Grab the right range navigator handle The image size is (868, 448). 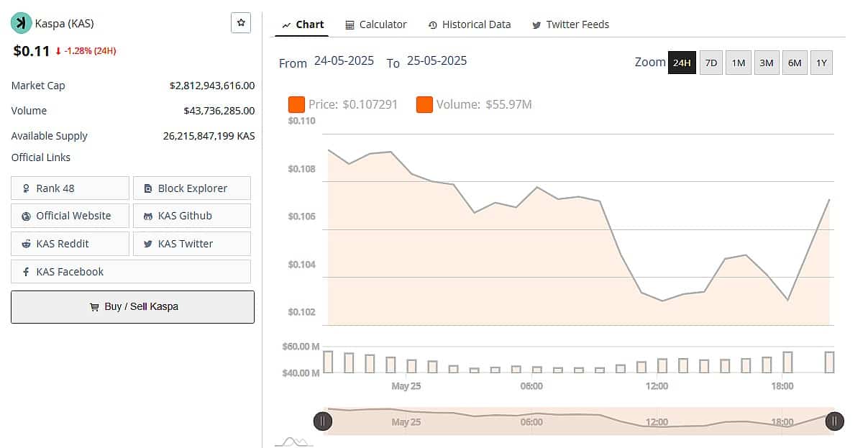point(834,421)
